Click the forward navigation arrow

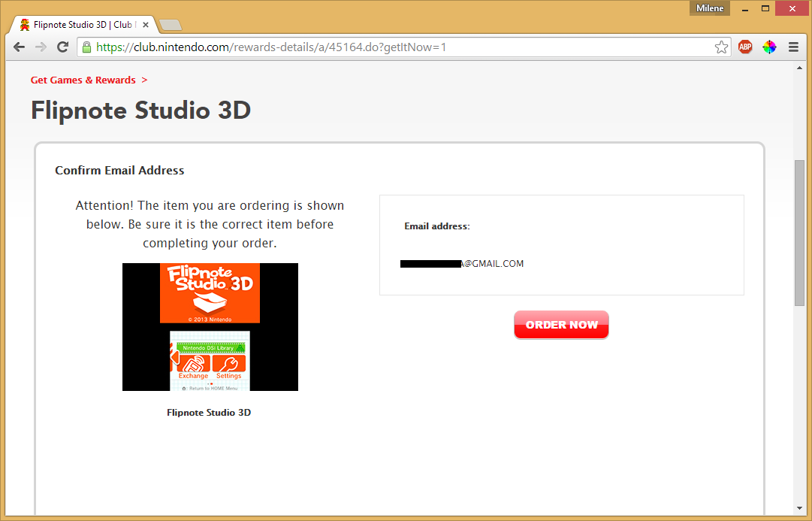pos(41,47)
